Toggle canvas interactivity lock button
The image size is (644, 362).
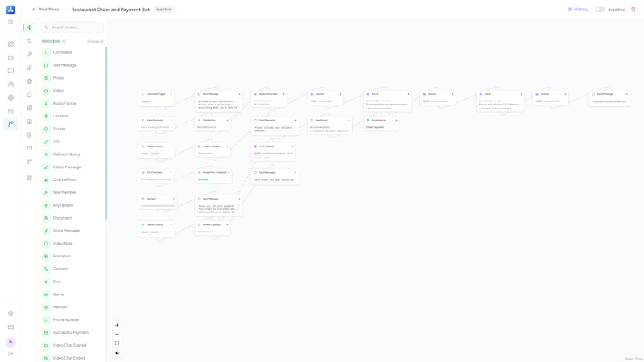tap(117, 352)
